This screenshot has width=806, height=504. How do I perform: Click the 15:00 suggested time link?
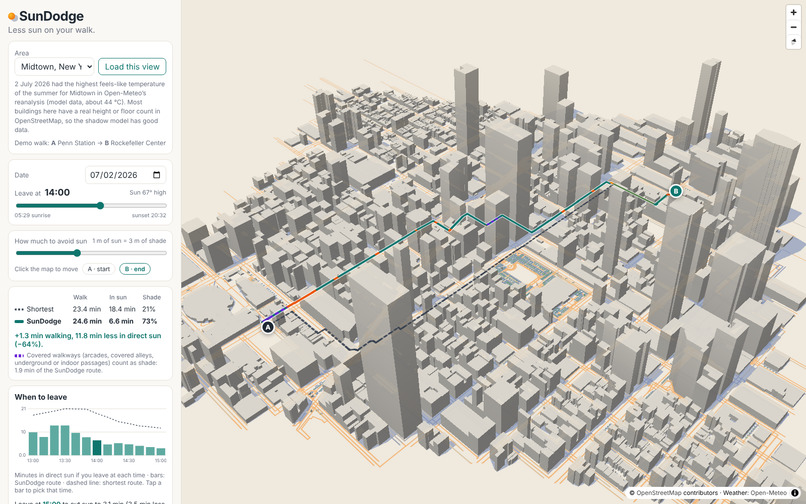pos(51,502)
